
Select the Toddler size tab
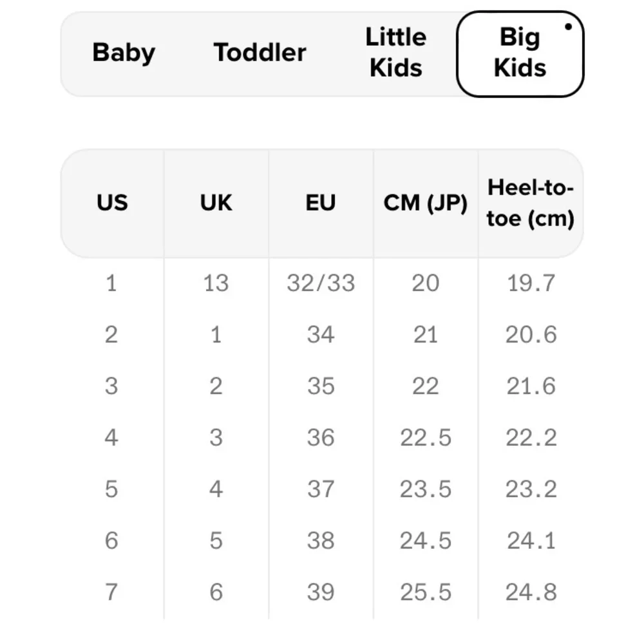click(x=260, y=53)
